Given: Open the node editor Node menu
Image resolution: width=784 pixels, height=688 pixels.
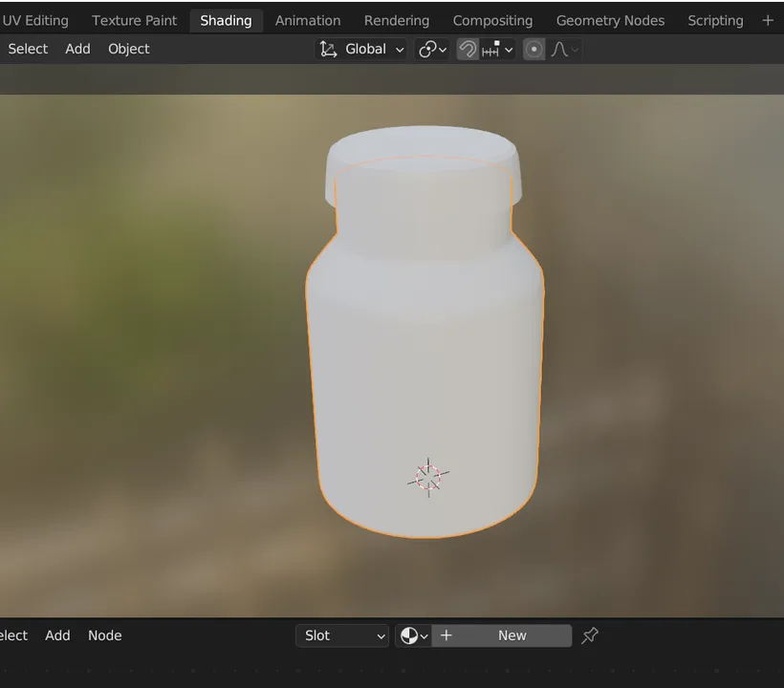Looking at the screenshot, I should 105,635.
